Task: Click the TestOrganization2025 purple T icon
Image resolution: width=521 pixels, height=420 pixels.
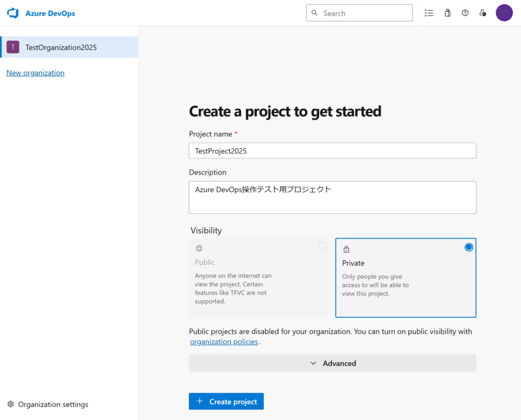Action: pos(13,47)
